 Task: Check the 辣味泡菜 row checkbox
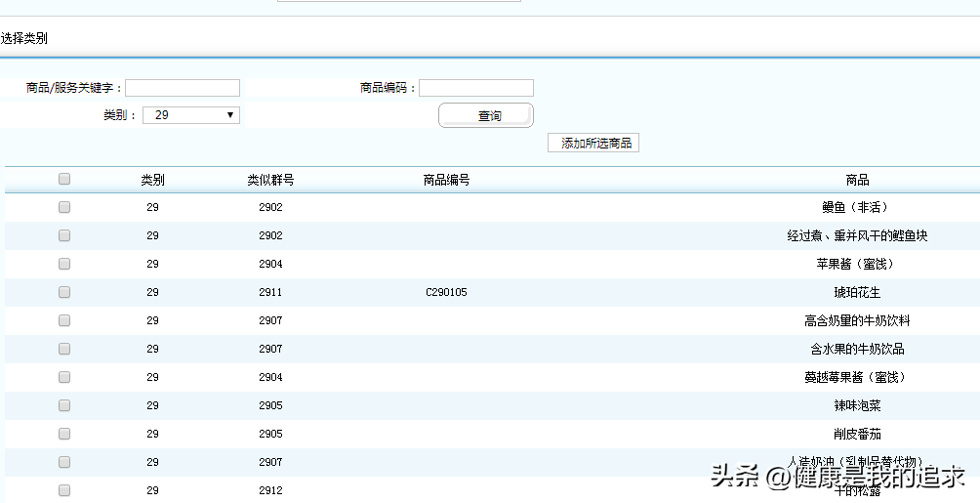[64, 405]
